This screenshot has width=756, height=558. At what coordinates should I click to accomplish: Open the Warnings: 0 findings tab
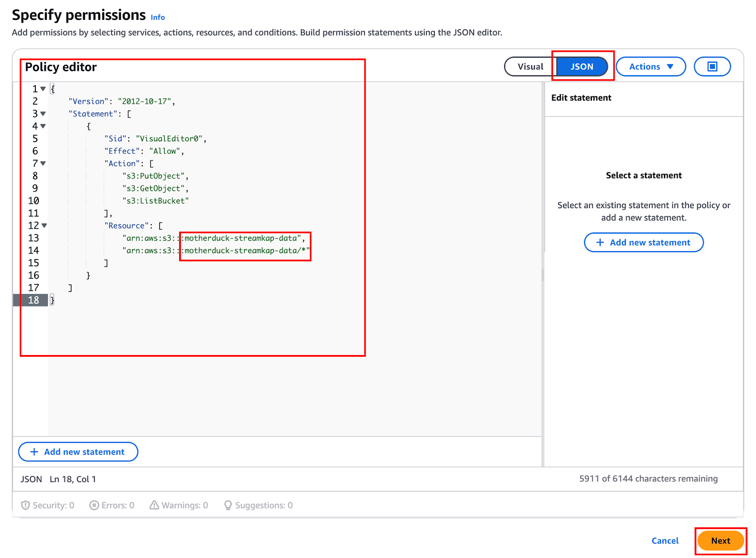pos(179,505)
